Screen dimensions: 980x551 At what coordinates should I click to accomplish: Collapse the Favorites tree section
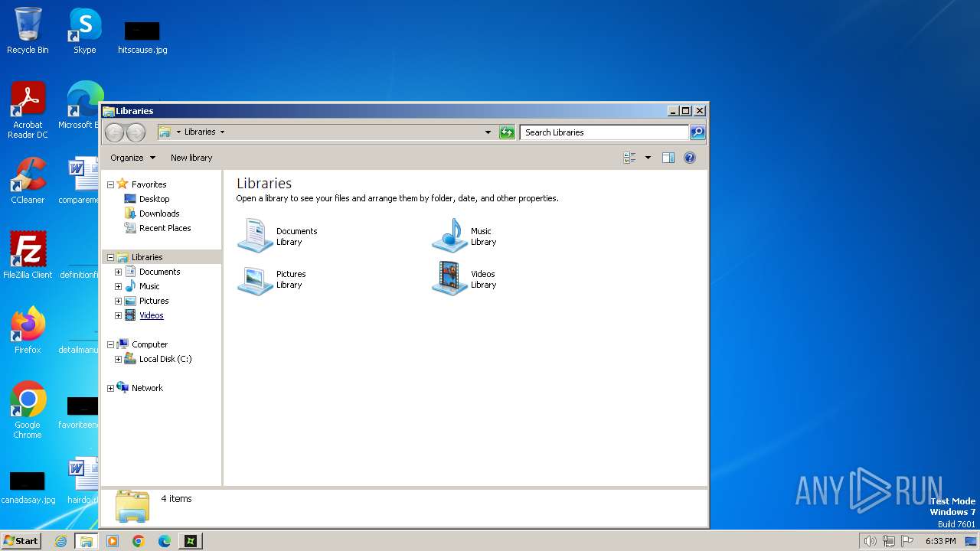click(x=110, y=184)
